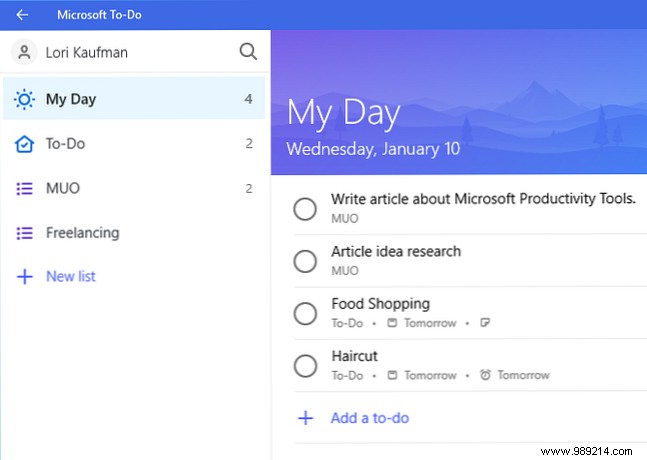Click the Microsoft To-Do title text

[99, 15]
